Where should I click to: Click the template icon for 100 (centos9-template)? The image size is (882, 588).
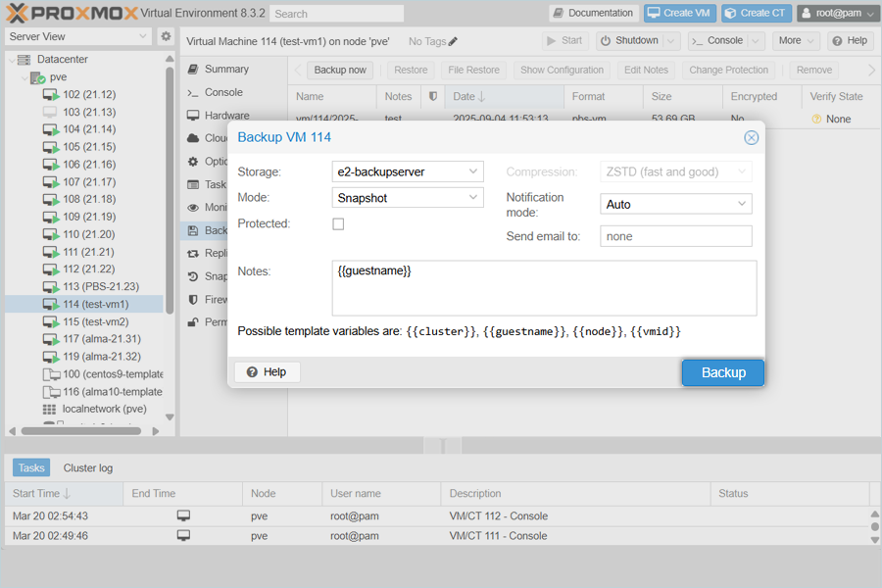[x=51, y=374]
